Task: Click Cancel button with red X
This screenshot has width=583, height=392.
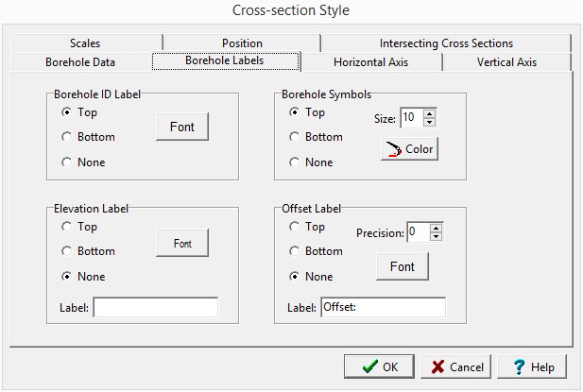Action: (452, 366)
